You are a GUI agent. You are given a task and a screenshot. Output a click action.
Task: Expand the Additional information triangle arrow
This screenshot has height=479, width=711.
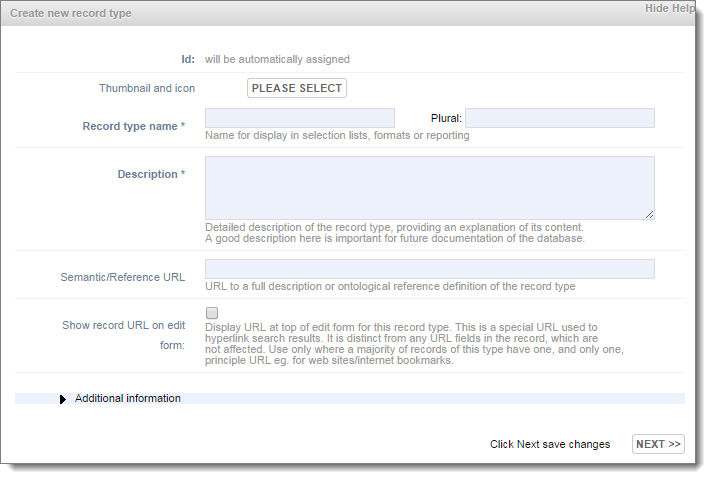click(63, 399)
